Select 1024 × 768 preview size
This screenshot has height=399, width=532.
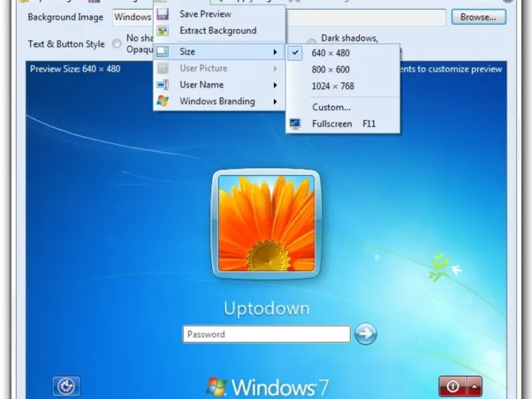(x=342, y=86)
